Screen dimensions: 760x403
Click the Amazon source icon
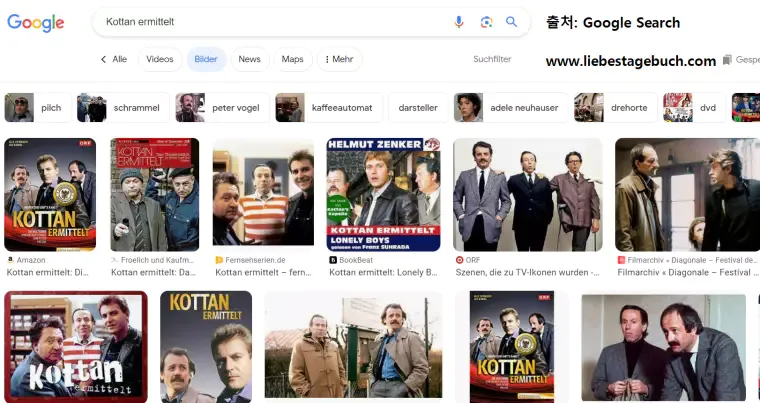(10, 260)
